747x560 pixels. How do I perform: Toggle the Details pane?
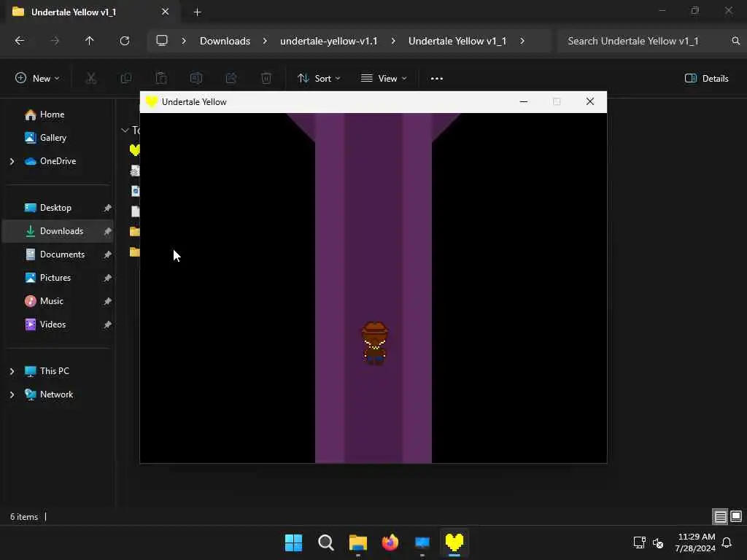pos(706,79)
